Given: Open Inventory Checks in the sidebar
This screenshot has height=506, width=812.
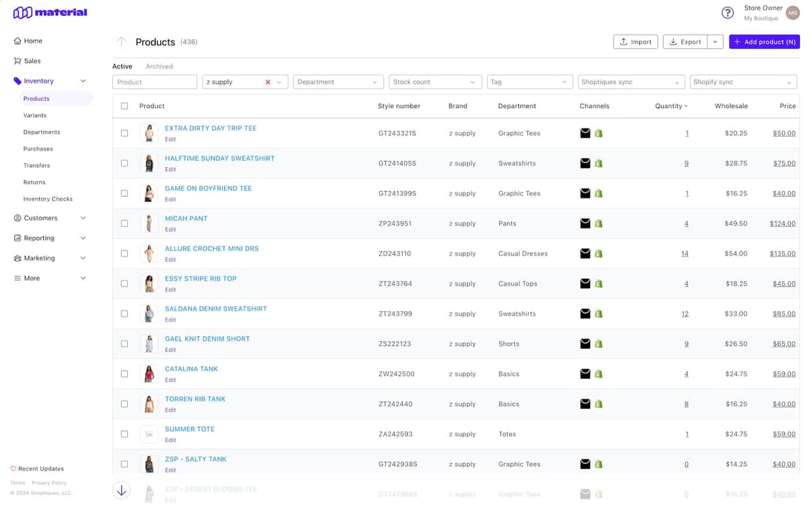Looking at the screenshot, I should coord(48,199).
